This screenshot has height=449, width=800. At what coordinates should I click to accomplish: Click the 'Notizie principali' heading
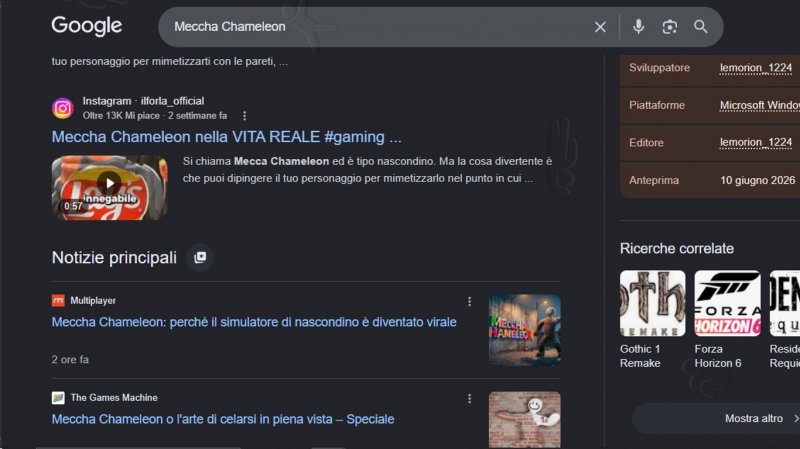click(x=114, y=258)
